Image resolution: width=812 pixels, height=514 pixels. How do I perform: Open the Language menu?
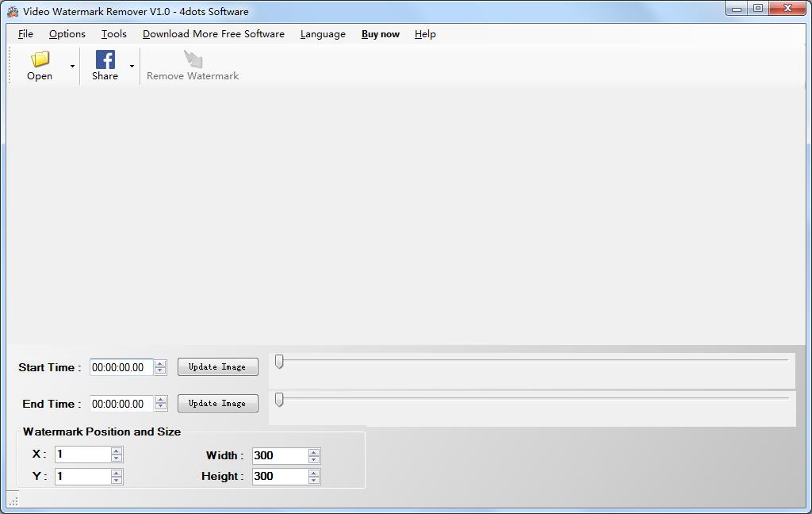tap(323, 34)
